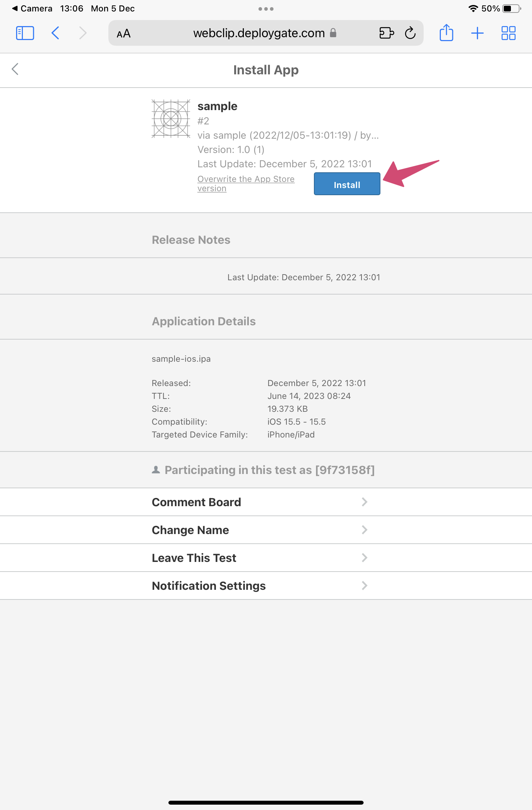Reload the page with refresh icon
Screen dimensions: 532x810
[x=410, y=33]
